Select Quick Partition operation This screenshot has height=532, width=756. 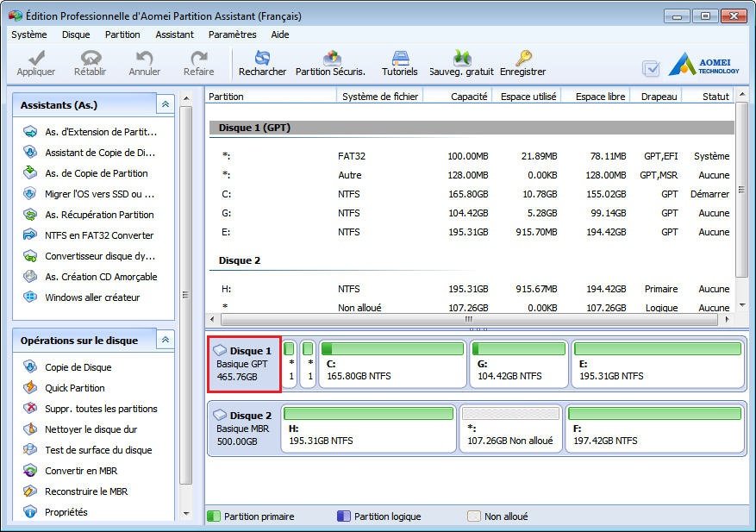[x=64, y=388]
